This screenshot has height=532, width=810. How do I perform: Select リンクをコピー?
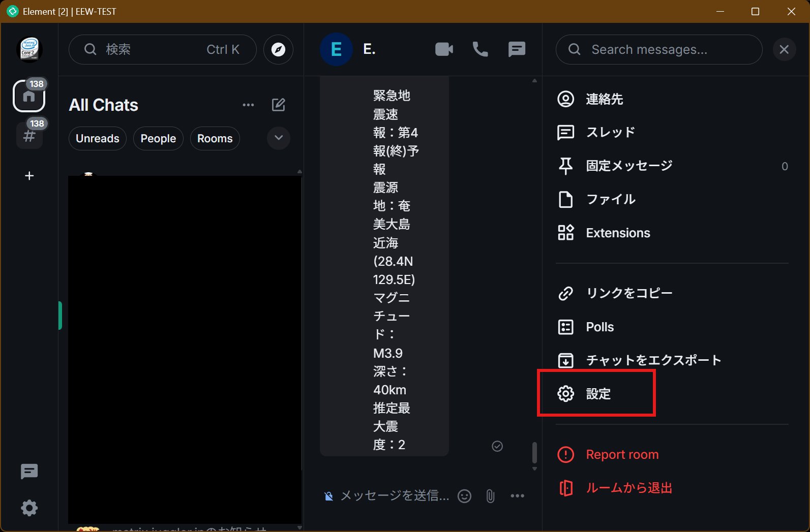[672, 293]
